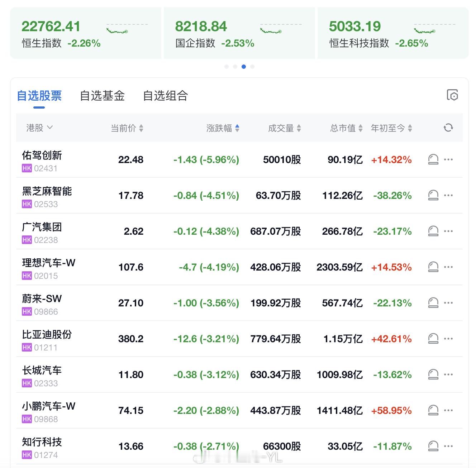Click the 恒生指数 mini trend chart

[127, 29]
